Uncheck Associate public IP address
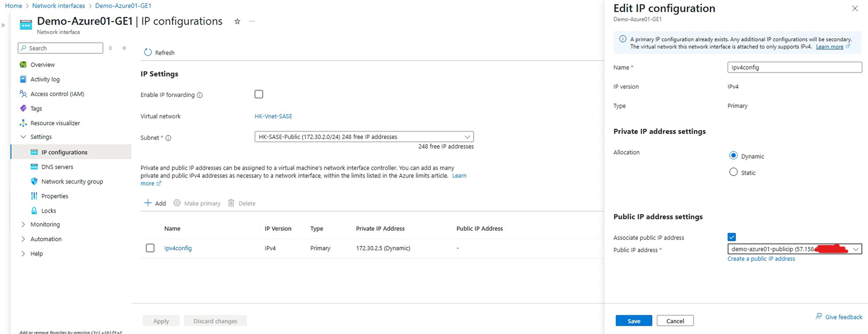868x334 pixels. coord(732,237)
